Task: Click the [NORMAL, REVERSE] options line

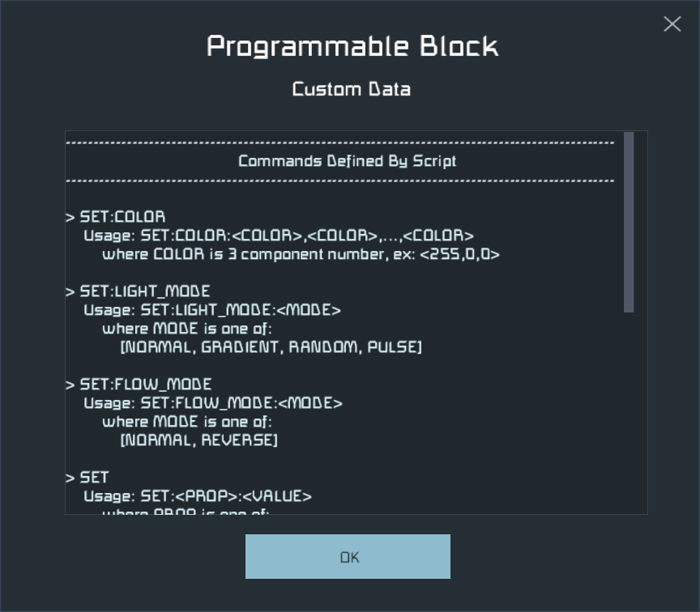Action: 198,440
